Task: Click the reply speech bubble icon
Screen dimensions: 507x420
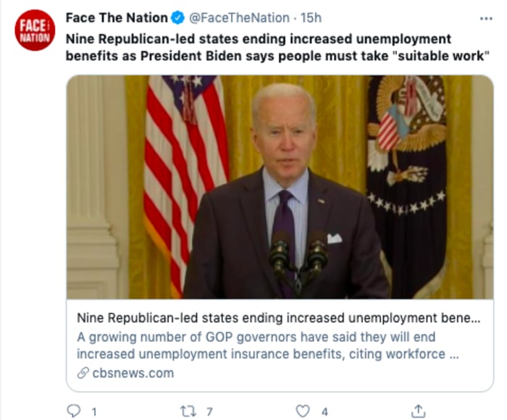Action: click(73, 411)
